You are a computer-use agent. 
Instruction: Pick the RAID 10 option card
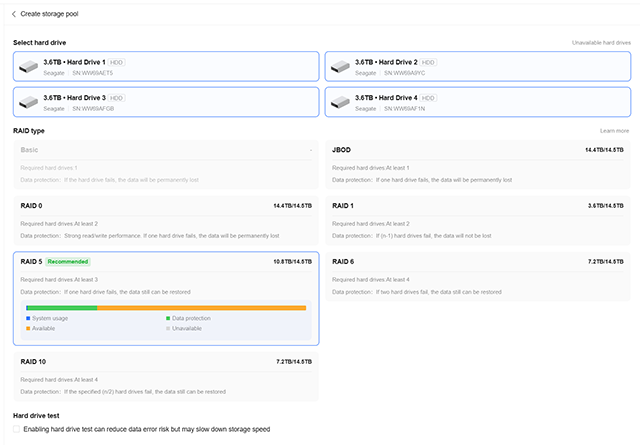[165, 374]
